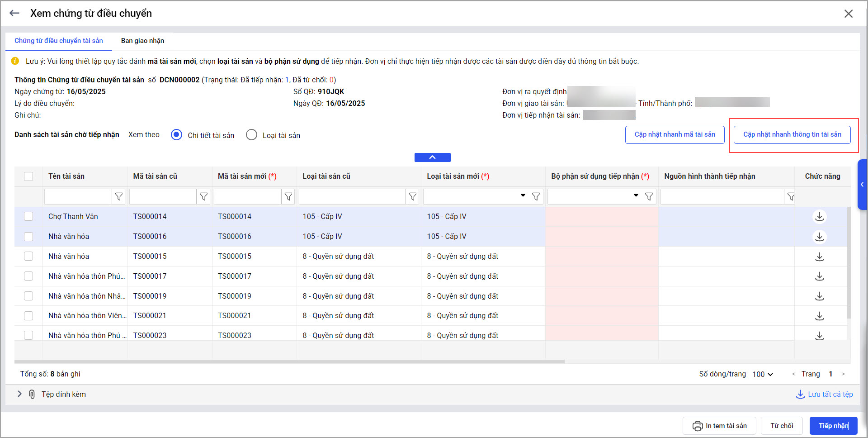The image size is (868, 438).
Task: Click the filter icon in Mã tài sản cũ column
Action: (203, 197)
